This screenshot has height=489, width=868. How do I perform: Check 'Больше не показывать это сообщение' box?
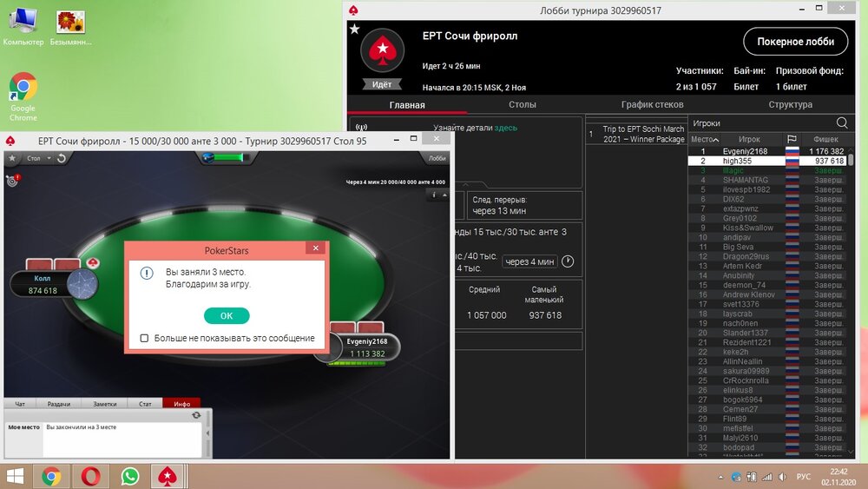tap(144, 338)
